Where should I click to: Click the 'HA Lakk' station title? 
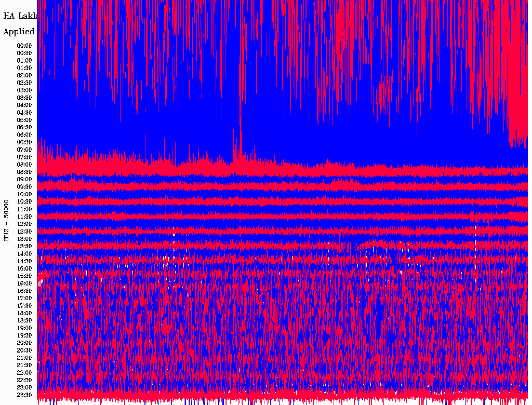(20, 16)
